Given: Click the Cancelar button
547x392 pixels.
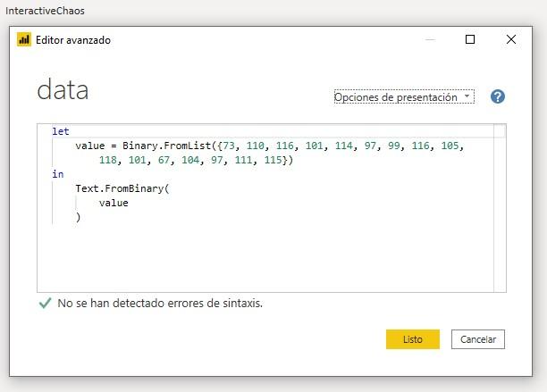Looking at the screenshot, I should click(x=478, y=339).
